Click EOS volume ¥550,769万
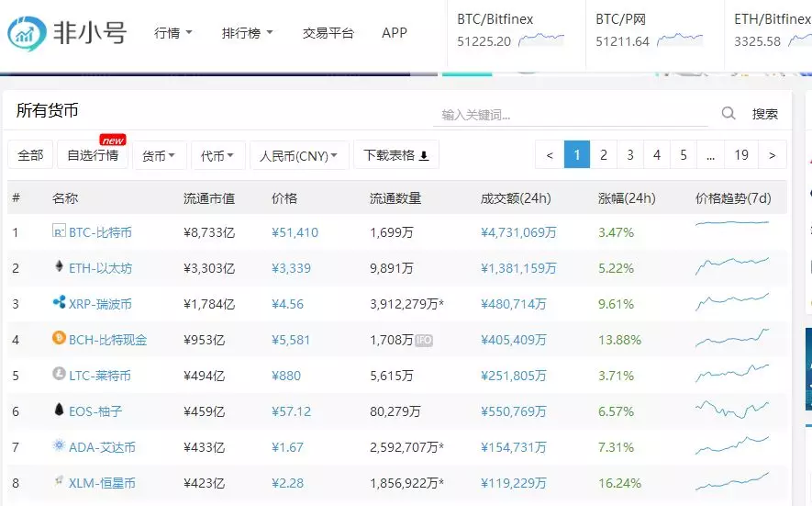Screen dimensions: 812x506 click(x=513, y=411)
